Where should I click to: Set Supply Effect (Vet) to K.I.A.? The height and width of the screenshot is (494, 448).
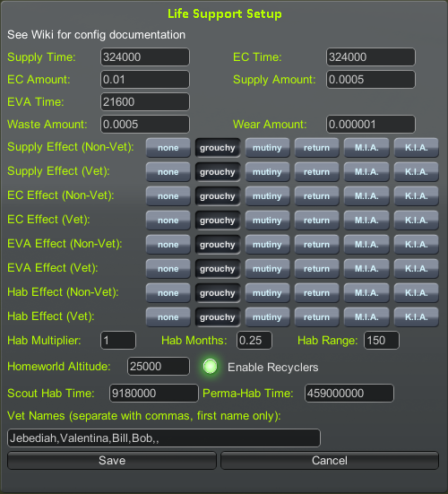(x=417, y=172)
